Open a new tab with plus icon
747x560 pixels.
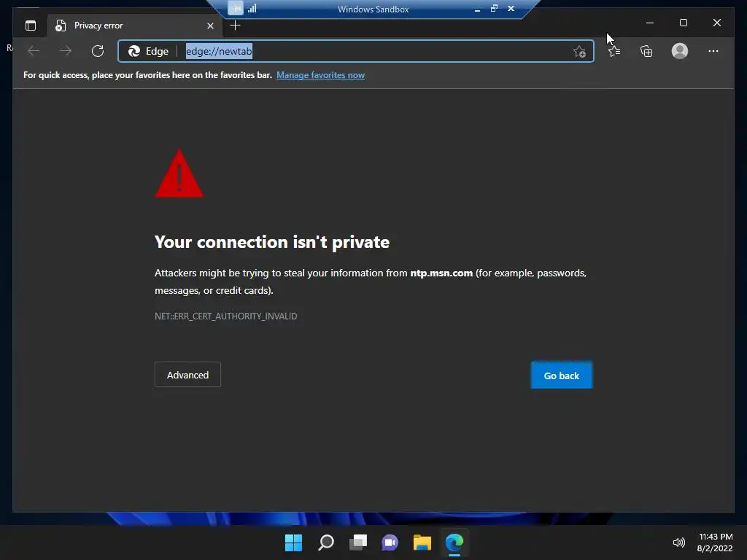(x=236, y=26)
